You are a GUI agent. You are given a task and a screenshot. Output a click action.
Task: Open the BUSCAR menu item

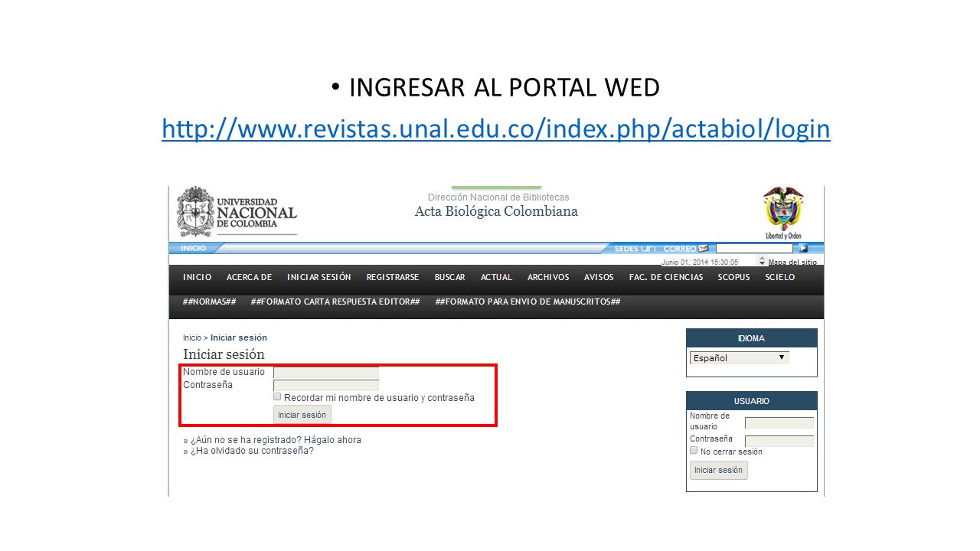(450, 277)
